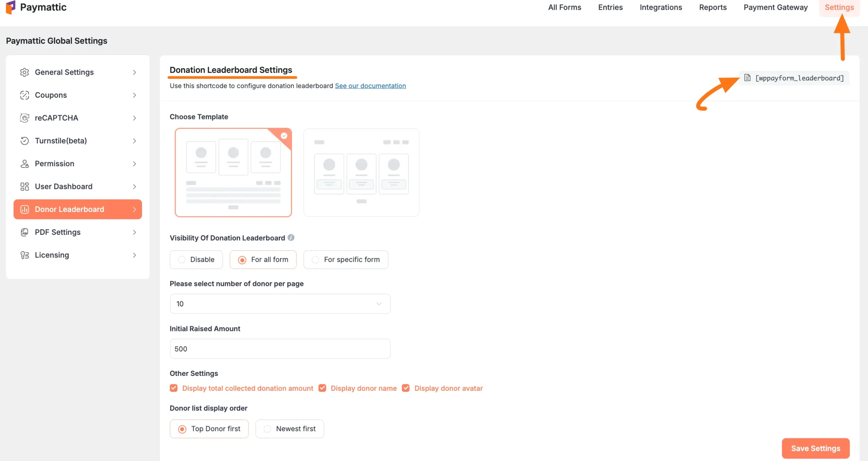Screen dimensions: 868x461
Task: Click the PDF Settings file icon
Action: coord(24,232)
